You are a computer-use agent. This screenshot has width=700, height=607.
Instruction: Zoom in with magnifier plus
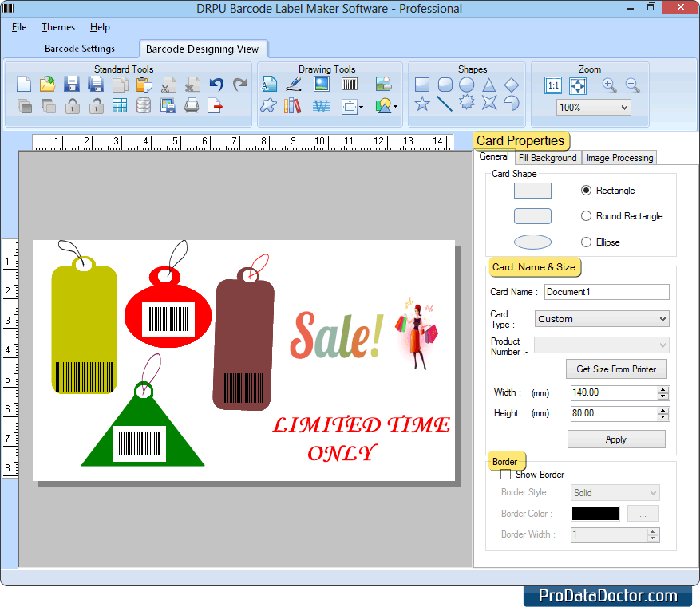click(609, 85)
